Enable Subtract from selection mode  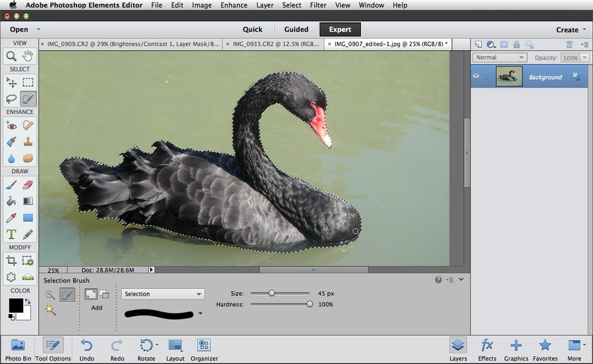[x=104, y=294]
